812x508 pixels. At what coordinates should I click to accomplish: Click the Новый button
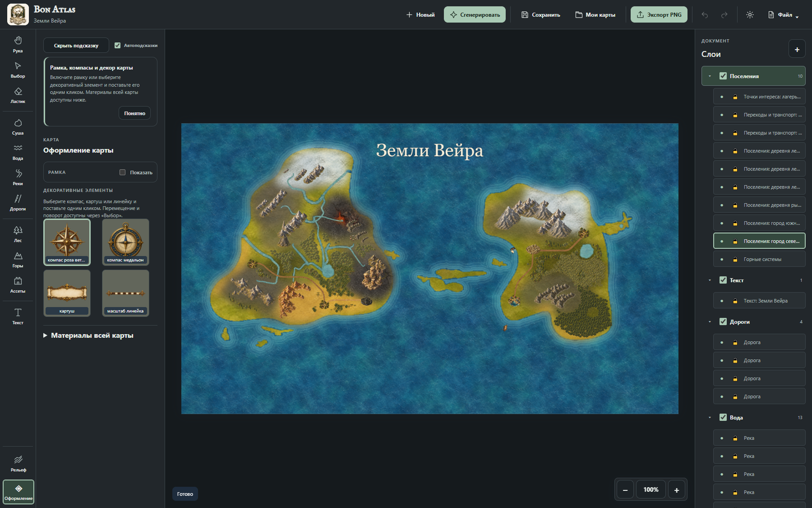click(x=420, y=15)
